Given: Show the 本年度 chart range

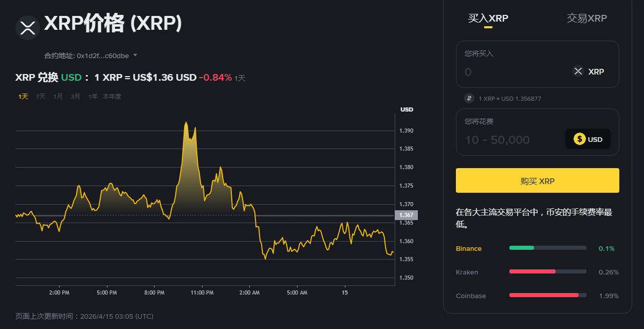Looking at the screenshot, I should click(x=112, y=96).
